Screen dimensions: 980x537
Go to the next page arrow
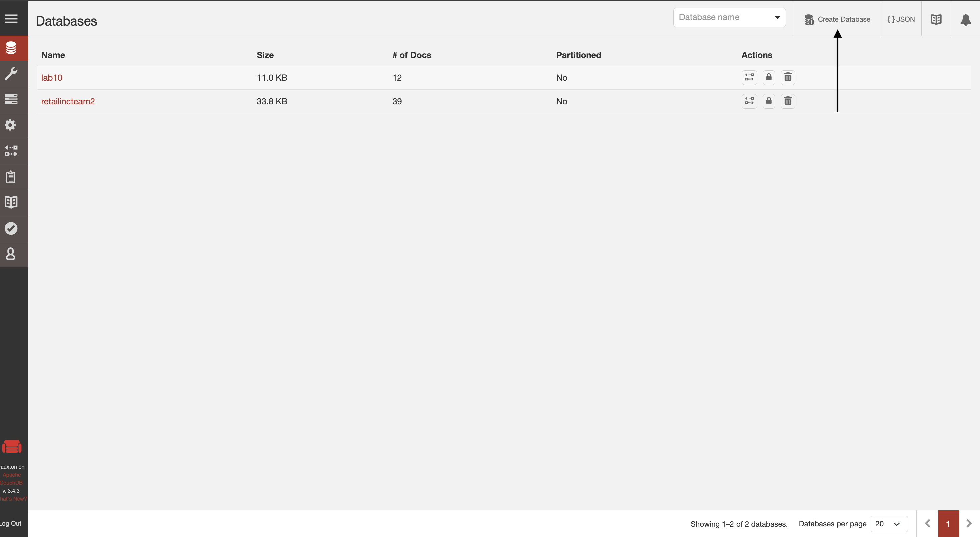pos(969,524)
